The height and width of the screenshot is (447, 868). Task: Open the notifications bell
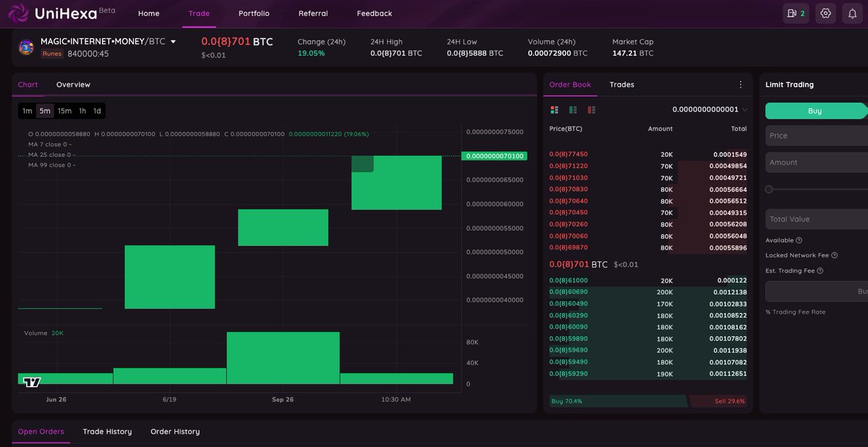(853, 13)
